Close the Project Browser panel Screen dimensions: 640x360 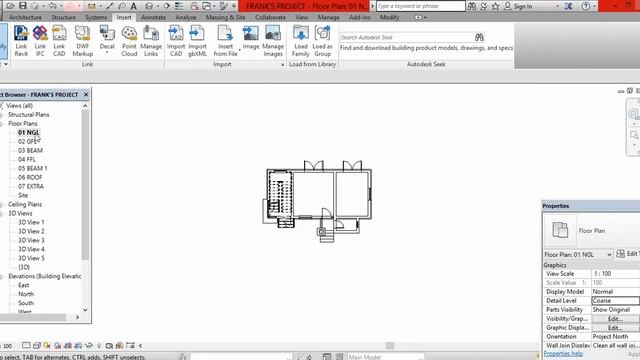(86, 94)
